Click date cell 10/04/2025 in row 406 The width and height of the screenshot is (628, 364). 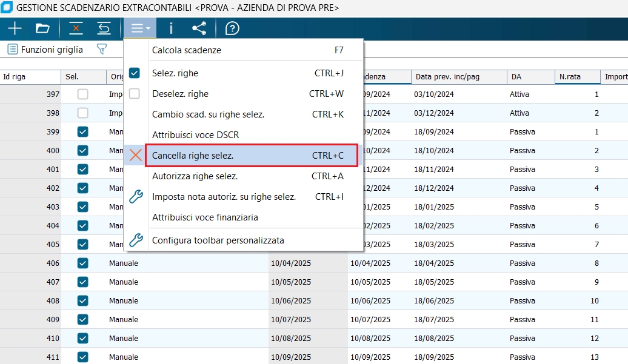click(x=291, y=263)
